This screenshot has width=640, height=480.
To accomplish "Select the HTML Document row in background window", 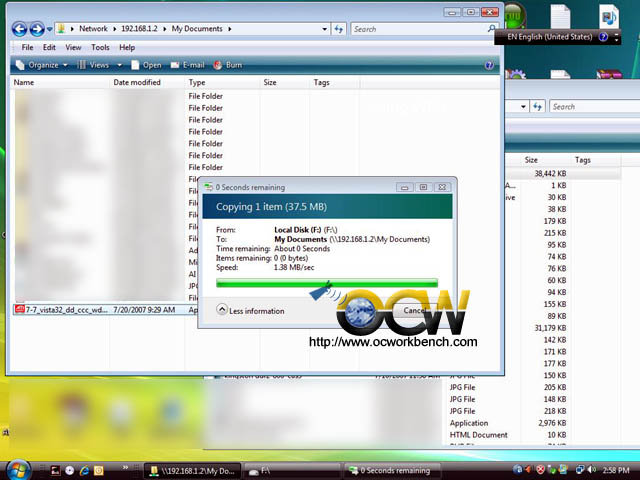I will 508,435.
